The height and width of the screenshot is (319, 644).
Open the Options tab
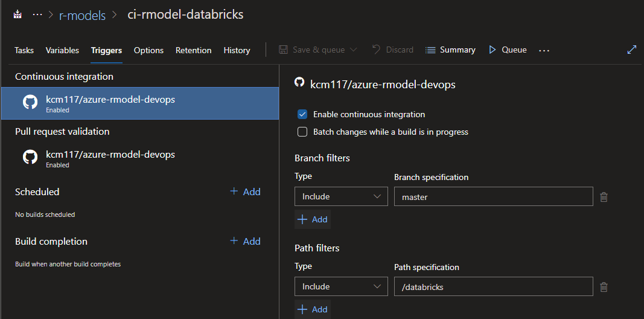pyautogui.click(x=148, y=50)
